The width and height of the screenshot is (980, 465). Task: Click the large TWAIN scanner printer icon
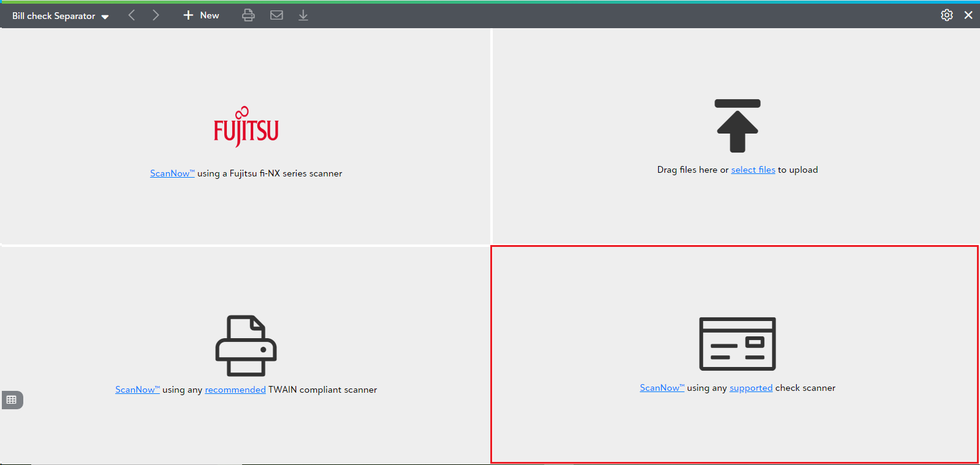(246, 346)
